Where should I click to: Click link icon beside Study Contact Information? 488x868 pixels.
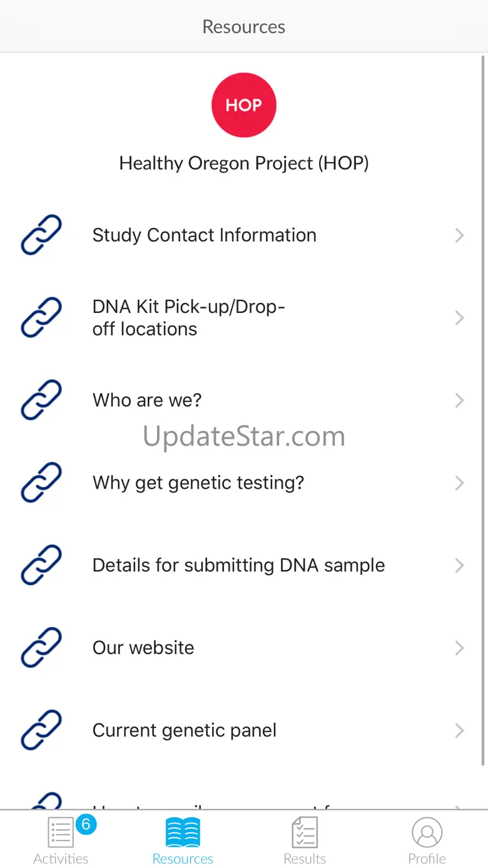coord(41,235)
